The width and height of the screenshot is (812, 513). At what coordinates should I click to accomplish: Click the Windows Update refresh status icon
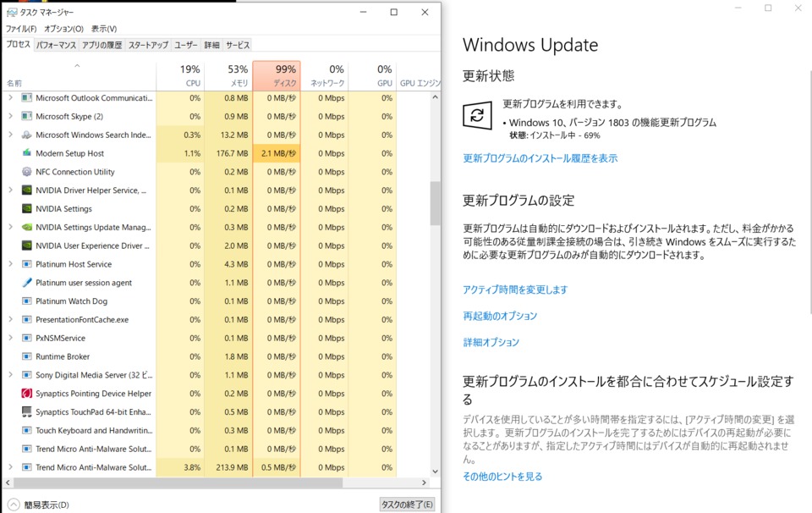coord(477,115)
